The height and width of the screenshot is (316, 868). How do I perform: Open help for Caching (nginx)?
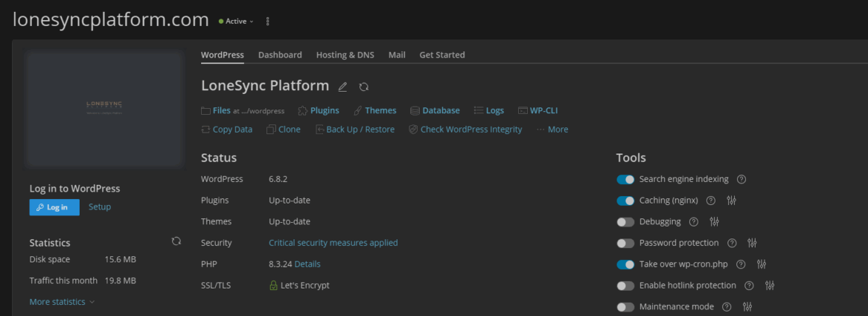coord(712,200)
